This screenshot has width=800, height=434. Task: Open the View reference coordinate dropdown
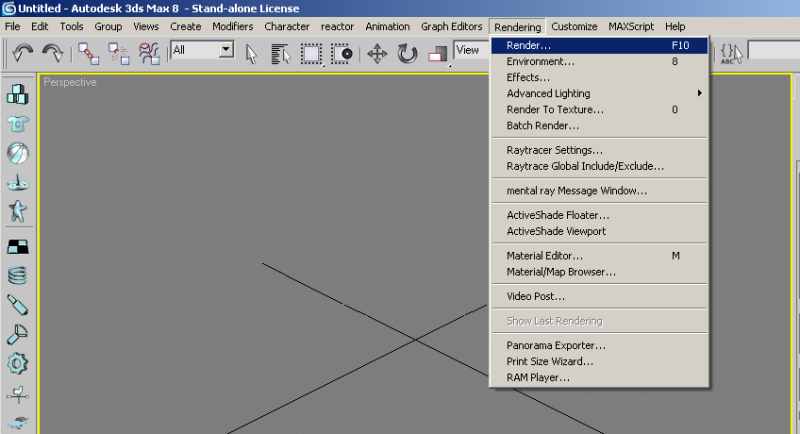(x=471, y=50)
